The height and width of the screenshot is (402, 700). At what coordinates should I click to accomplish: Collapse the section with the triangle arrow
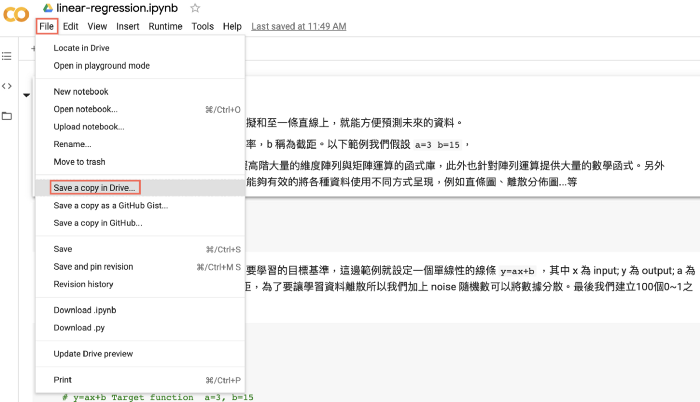pos(26,95)
